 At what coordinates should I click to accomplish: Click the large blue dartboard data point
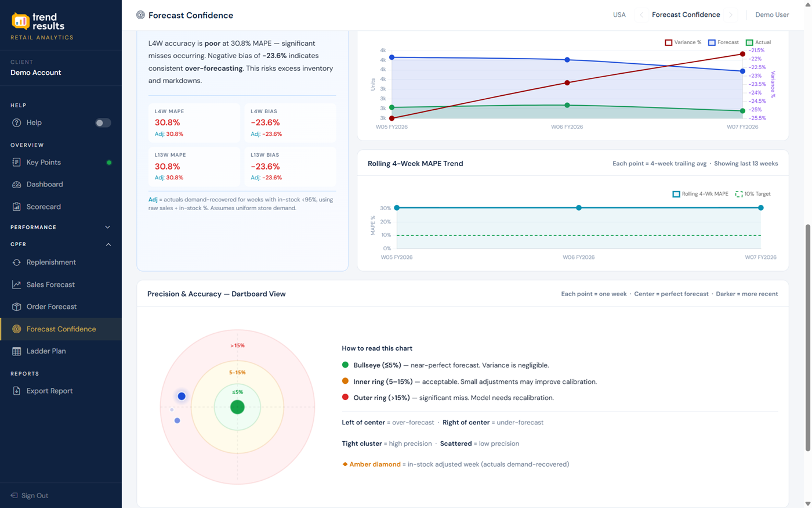click(182, 396)
